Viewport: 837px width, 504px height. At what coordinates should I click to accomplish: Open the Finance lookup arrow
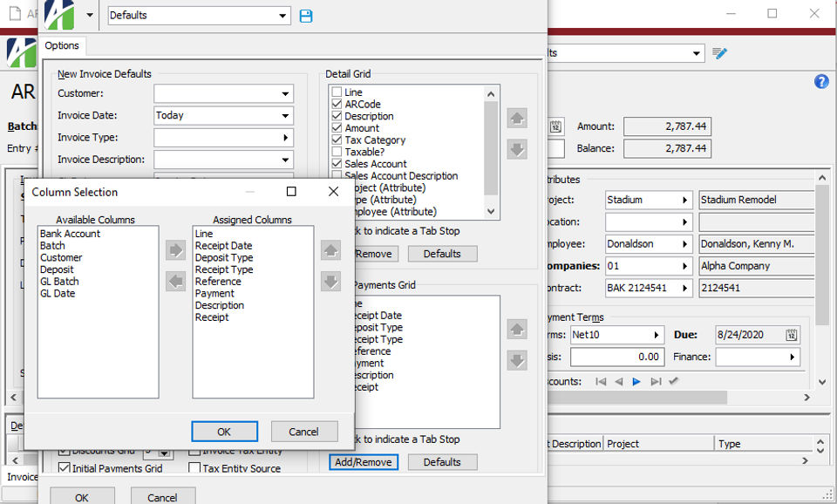(793, 358)
